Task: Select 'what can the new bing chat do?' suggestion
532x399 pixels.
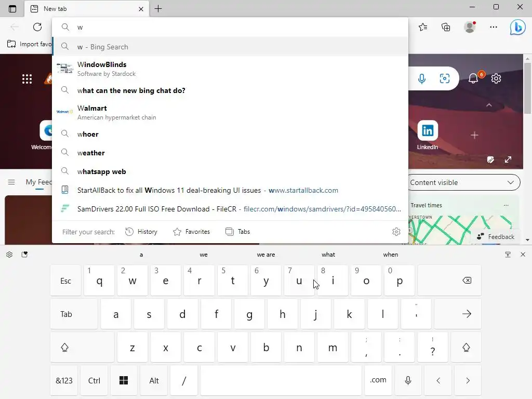Action: 230,90
